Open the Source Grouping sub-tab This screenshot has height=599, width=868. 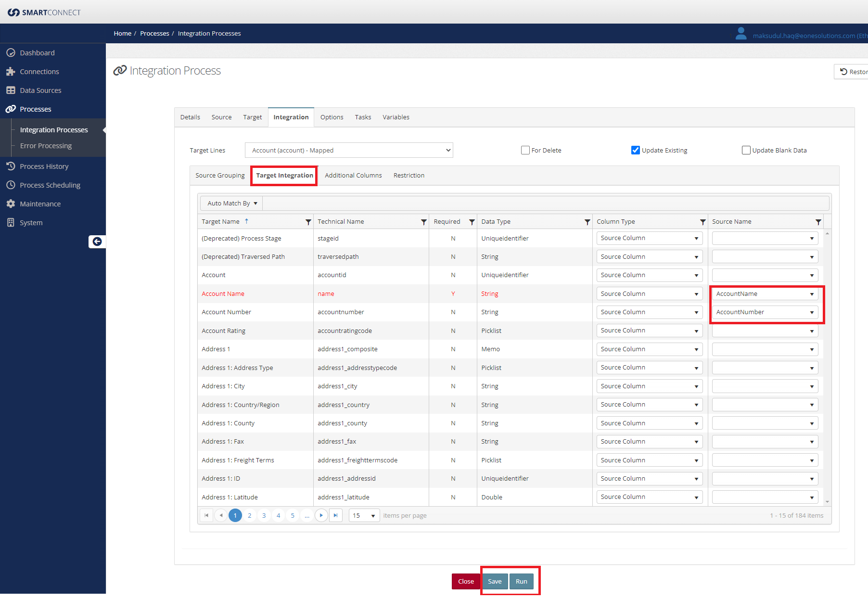[x=220, y=175]
